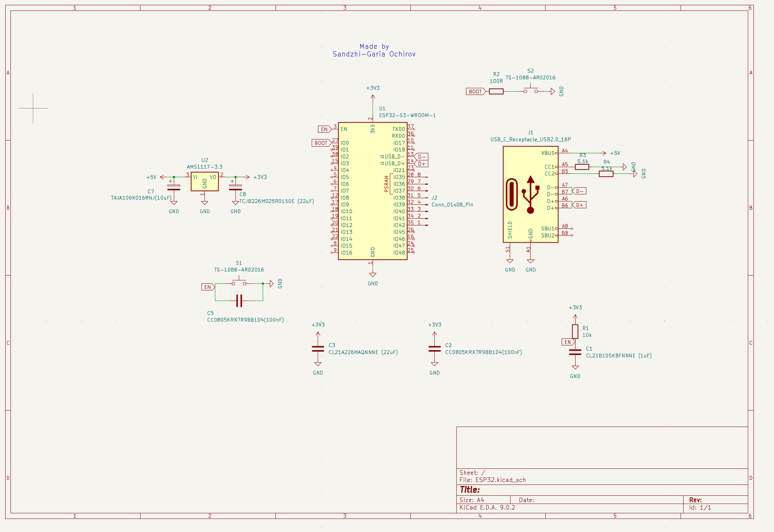Screen dimensions: 774x532
Task: Select resistor R3 on the CC1 line
Action: (582, 167)
